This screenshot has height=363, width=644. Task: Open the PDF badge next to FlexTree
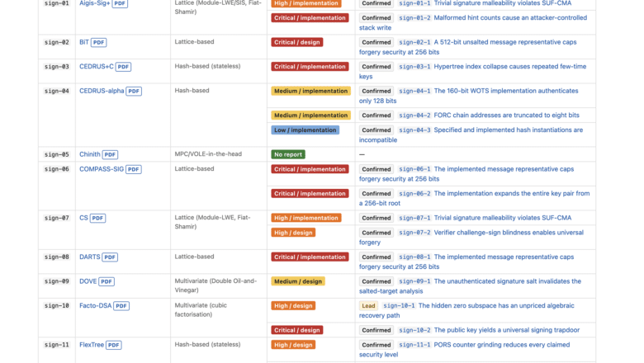pos(114,345)
